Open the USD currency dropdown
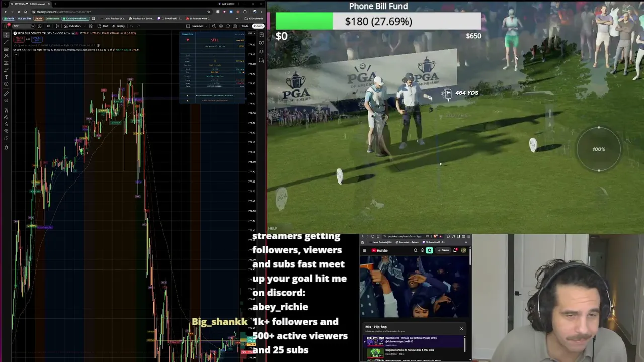Image resolution: width=644 pixels, height=362 pixels. [251, 34]
